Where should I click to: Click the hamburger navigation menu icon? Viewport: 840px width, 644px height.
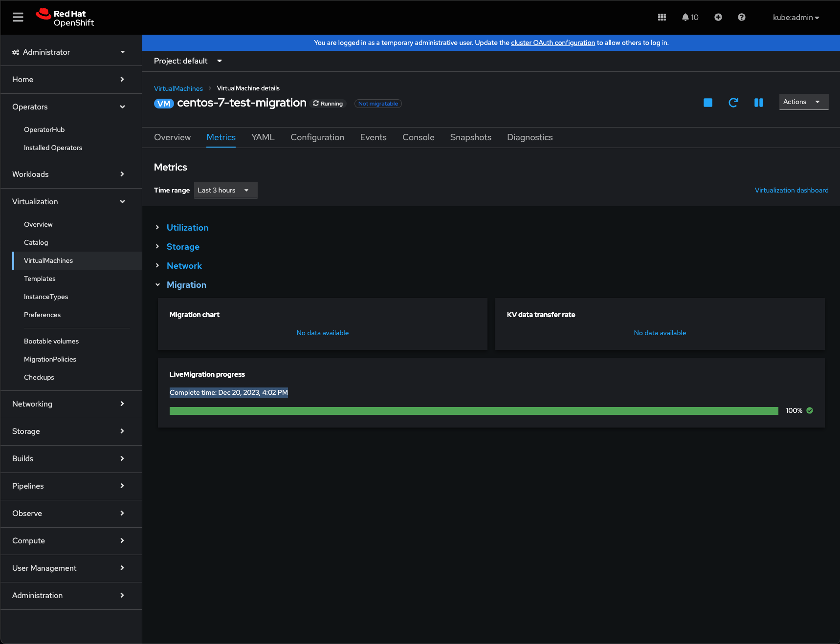(18, 18)
